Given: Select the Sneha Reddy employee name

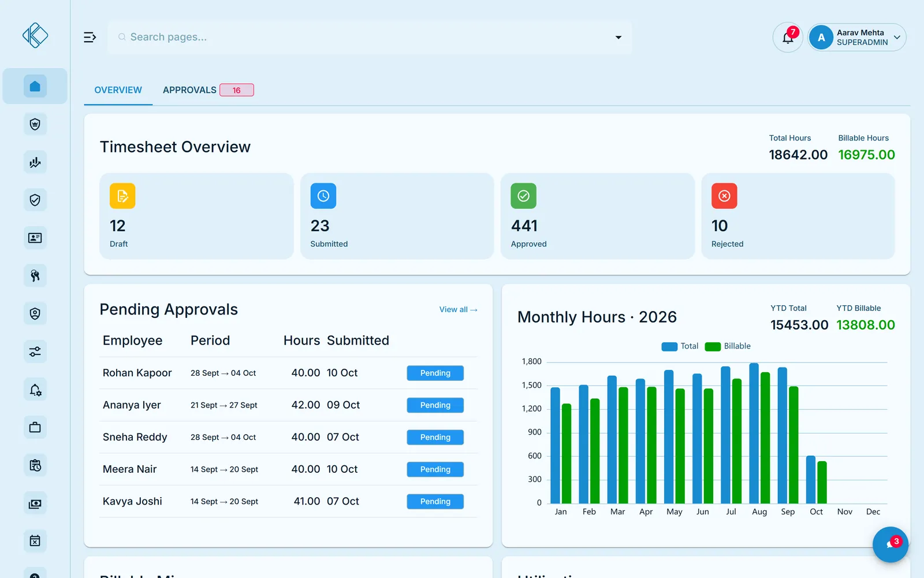Looking at the screenshot, I should [x=135, y=438].
